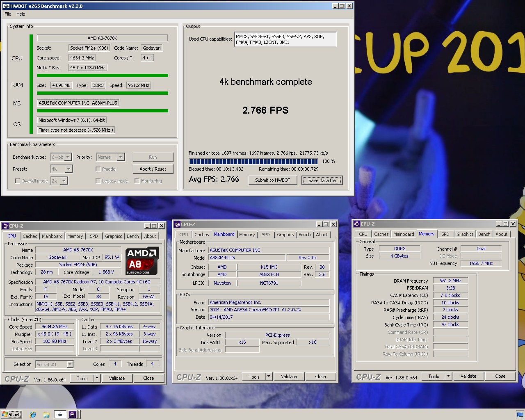Screen dimensions: 525x420
Task: Maximize the HWBOT x265 Benchmark window
Action: (342, 6)
